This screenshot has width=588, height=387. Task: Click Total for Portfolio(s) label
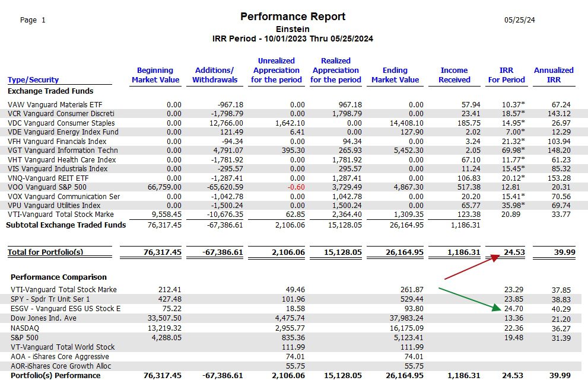click(45, 252)
